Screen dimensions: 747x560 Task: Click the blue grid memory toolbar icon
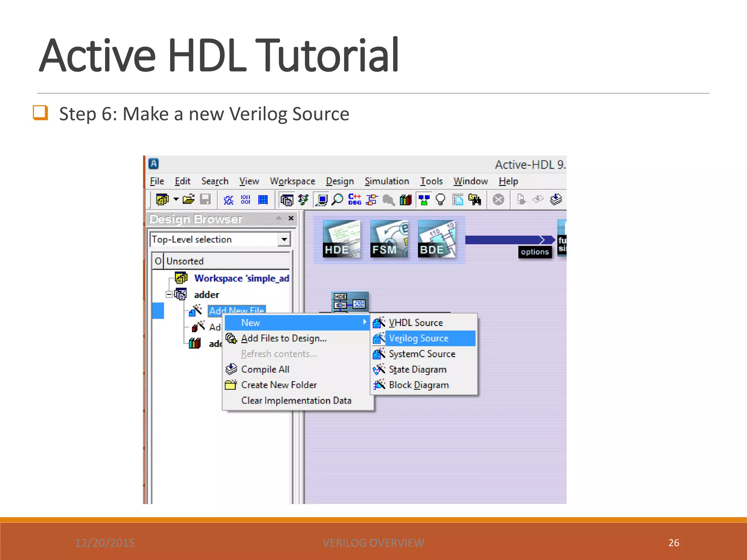pos(263,200)
